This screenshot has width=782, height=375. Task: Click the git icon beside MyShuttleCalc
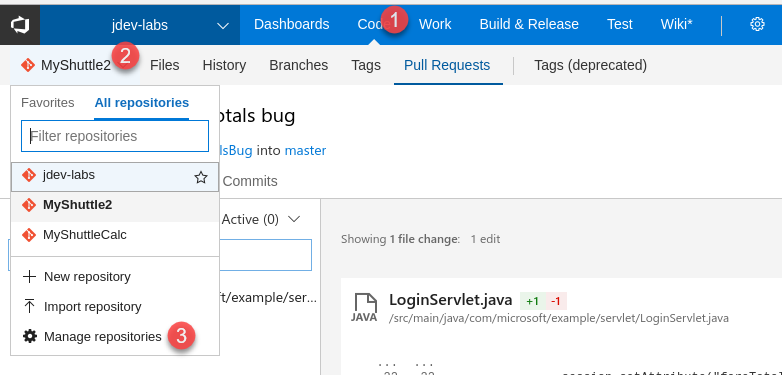pyautogui.click(x=29, y=235)
